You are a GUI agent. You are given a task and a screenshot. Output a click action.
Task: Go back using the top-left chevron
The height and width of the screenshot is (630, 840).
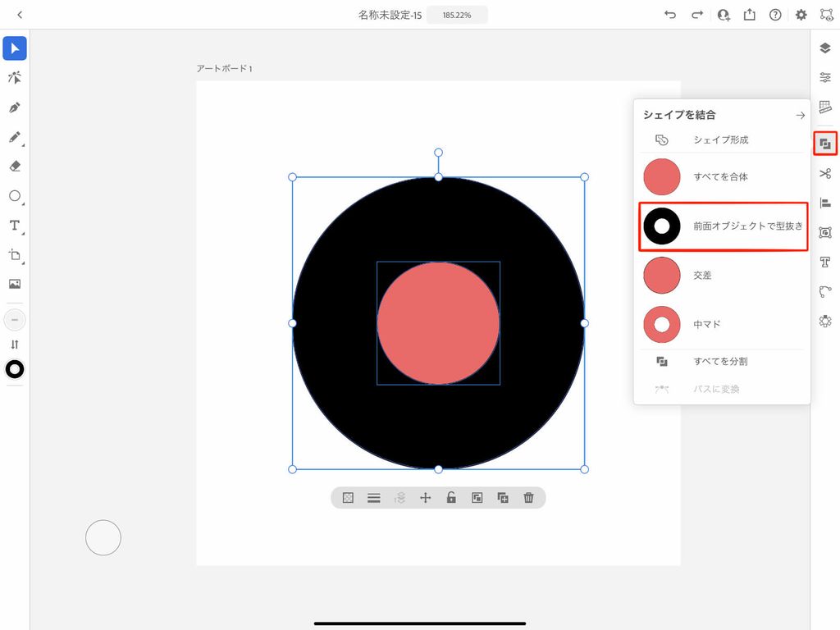coord(20,15)
